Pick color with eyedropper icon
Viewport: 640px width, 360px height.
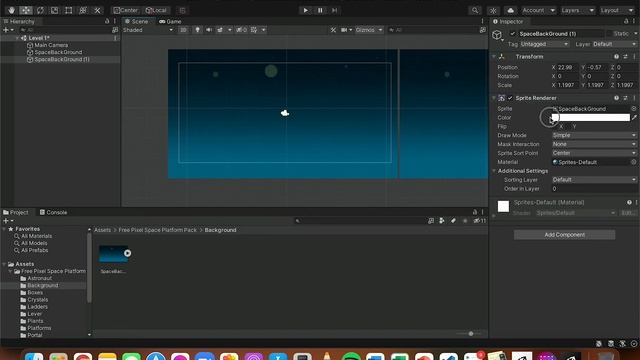click(x=634, y=118)
